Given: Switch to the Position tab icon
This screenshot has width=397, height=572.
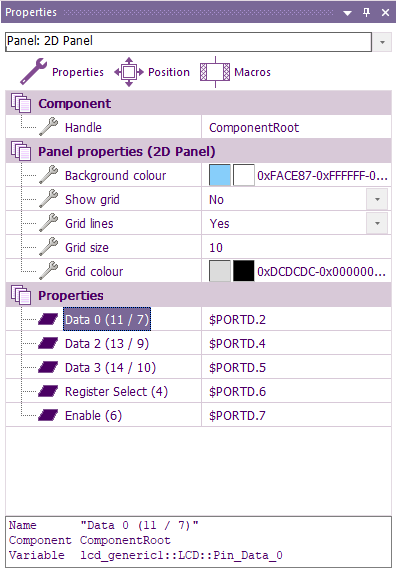Looking at the screenshot, I should pos(129,72).
